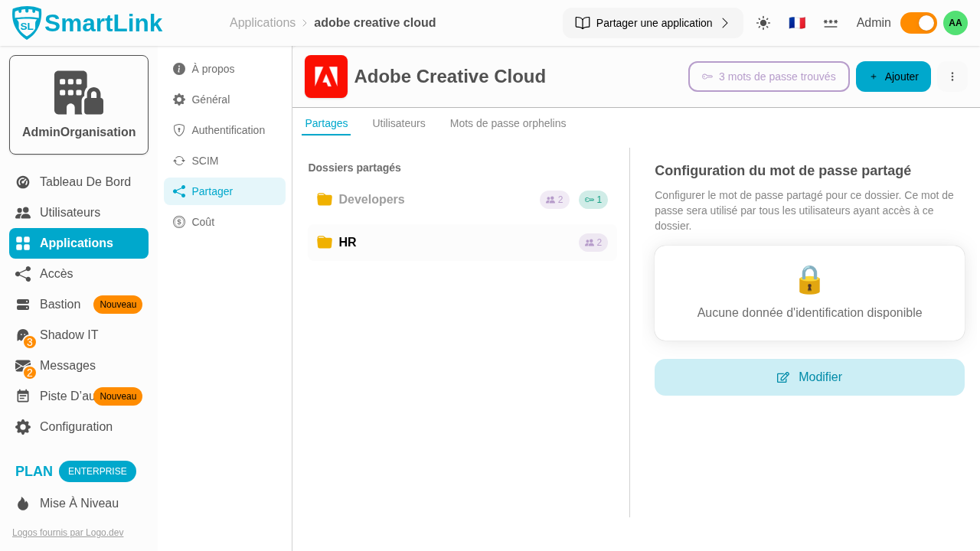Click the Adobe Creative Cloud logo
This screenshot has height=551, width=980.
[325, 77]
